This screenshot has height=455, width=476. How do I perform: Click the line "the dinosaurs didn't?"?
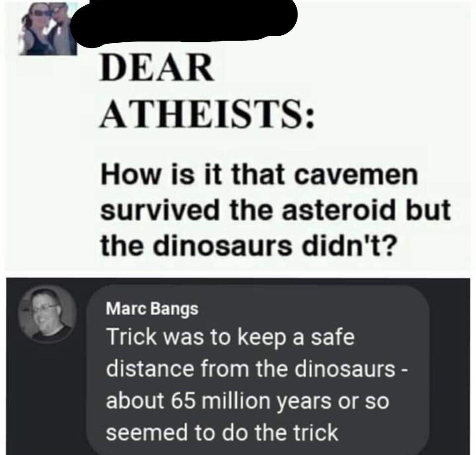249,244
